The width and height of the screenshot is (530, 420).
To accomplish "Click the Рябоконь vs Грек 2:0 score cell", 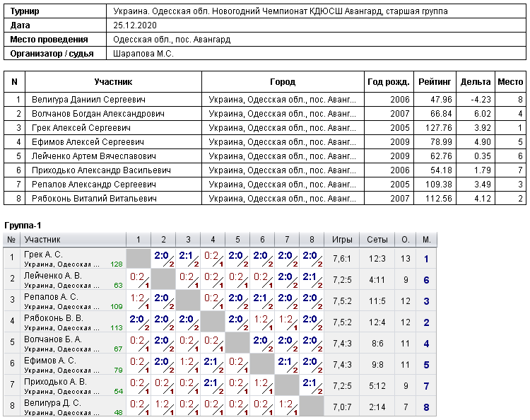I will pyautogui.click(x=139, y=322).
